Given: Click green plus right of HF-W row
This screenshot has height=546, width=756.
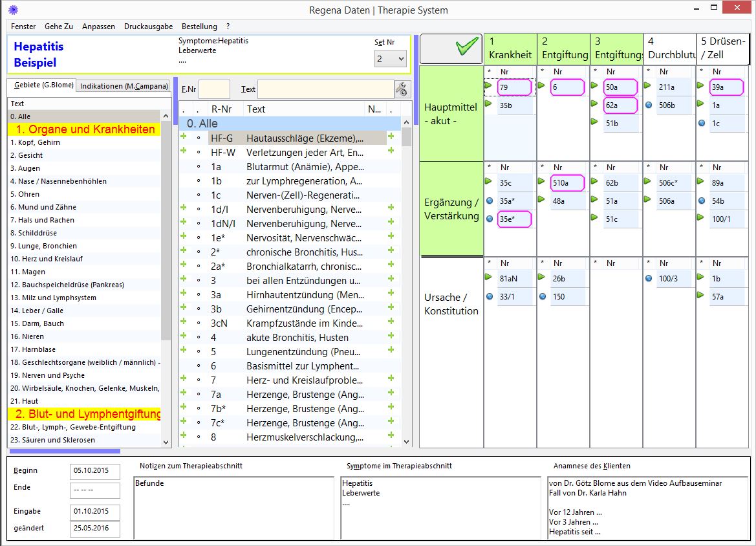Looking at the screenshot, I should pos(391,151).
